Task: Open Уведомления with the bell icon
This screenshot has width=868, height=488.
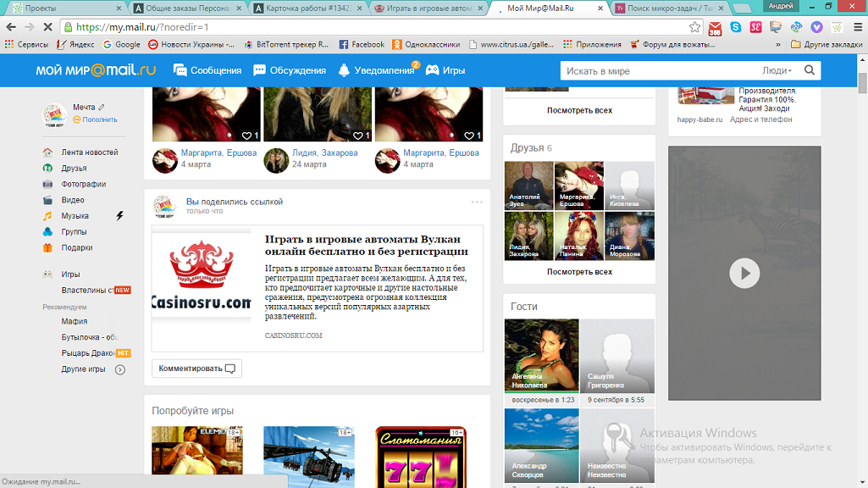Action: pos(377,70)
